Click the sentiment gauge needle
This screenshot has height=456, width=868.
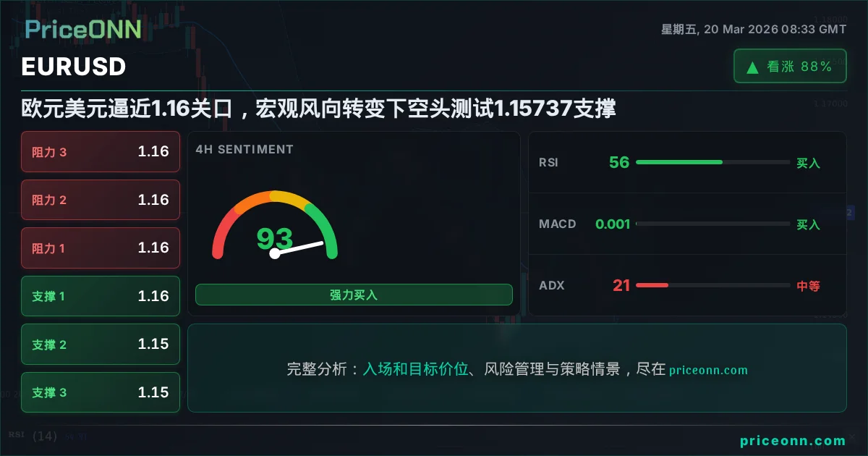tap(298, 248)
